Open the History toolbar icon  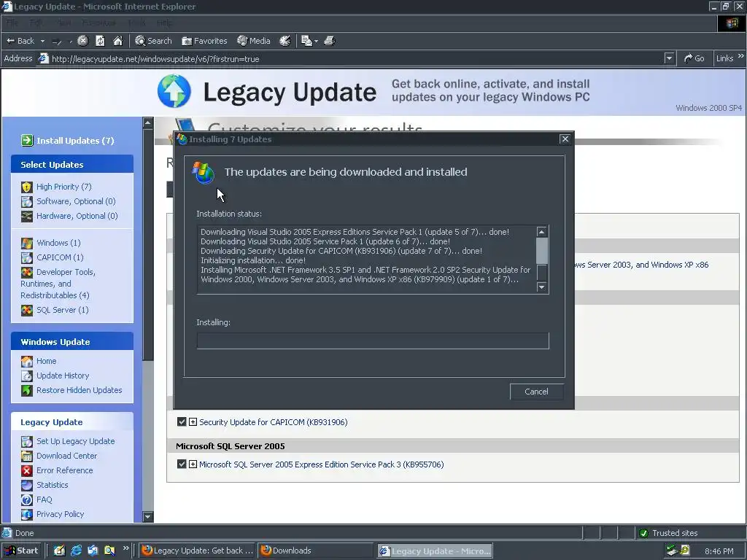click(x=285, y=41)
